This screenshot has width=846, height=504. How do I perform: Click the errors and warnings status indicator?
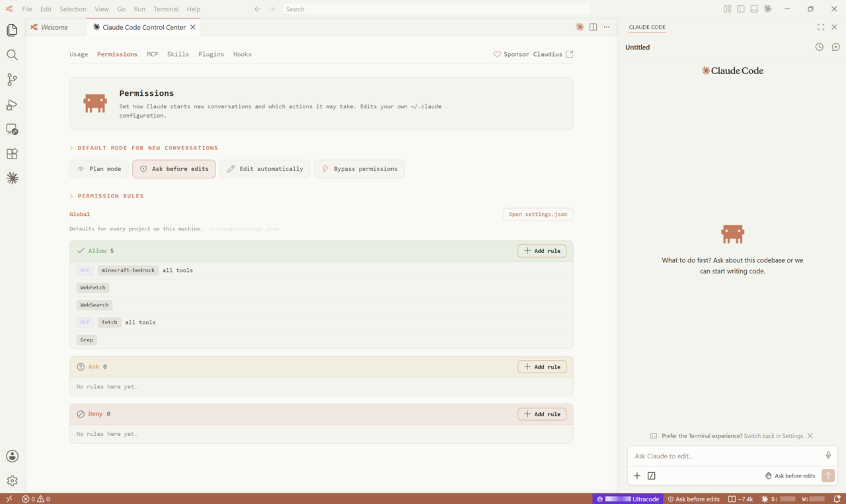pos(36,499)
